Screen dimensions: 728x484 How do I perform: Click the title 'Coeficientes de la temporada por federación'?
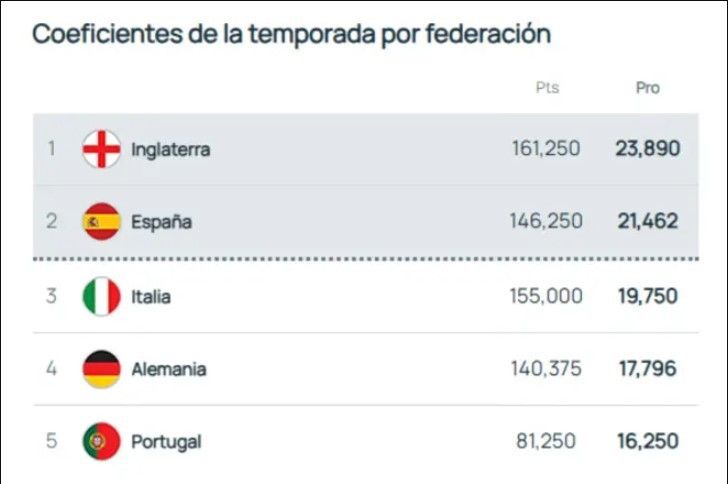pyautogui.click(x=291, y=33)
